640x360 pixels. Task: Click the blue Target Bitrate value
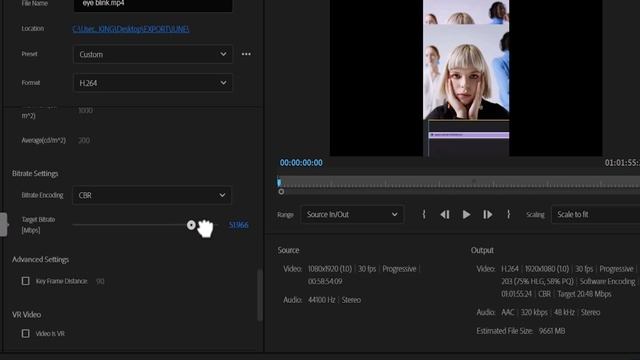tap(238, 225)
